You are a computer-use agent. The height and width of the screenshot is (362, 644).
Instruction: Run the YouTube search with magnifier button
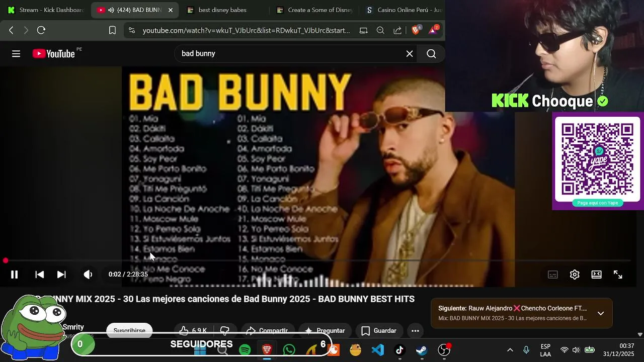431,54
